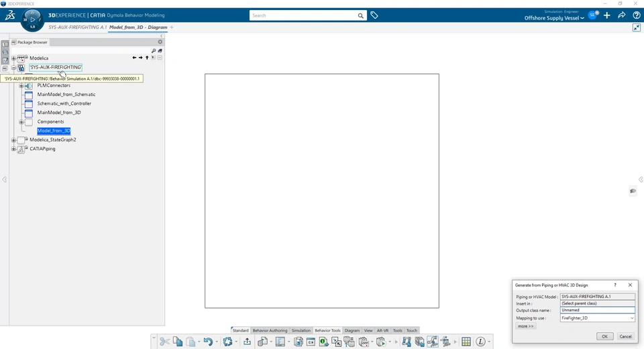Click OK in Generate from Piping dialog
The width and height of the screenshot is (644, 349).
(604, 336)
